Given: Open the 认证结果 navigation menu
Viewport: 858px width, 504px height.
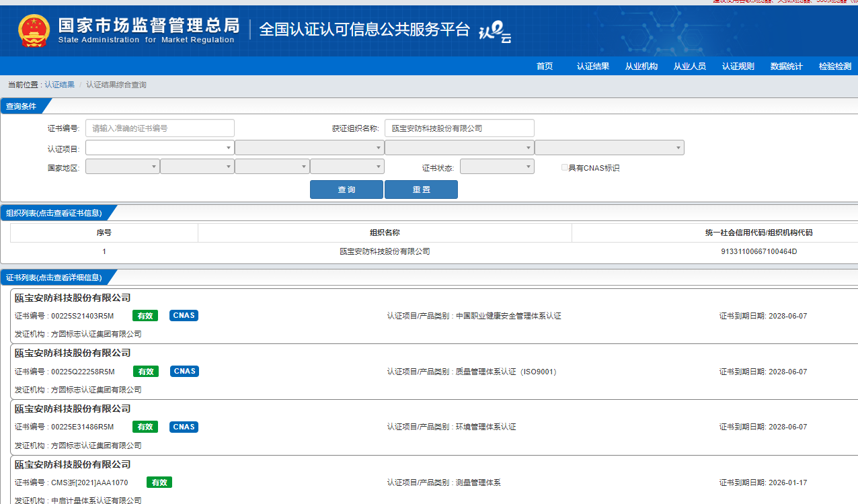Looking at the screenshot, I should coord(592,67).
